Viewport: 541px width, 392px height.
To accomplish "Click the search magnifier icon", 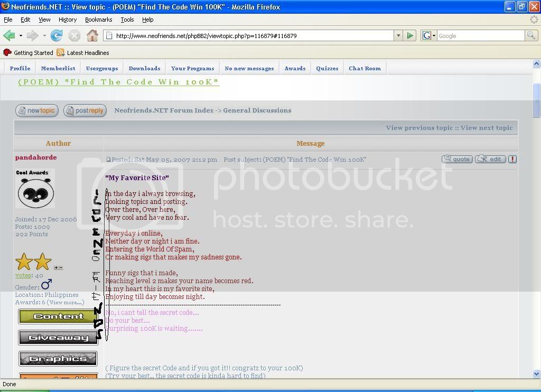I will point(531,36).
